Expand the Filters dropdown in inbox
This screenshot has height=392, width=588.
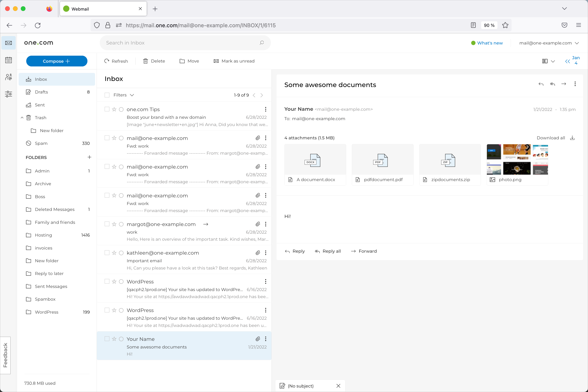123,95
